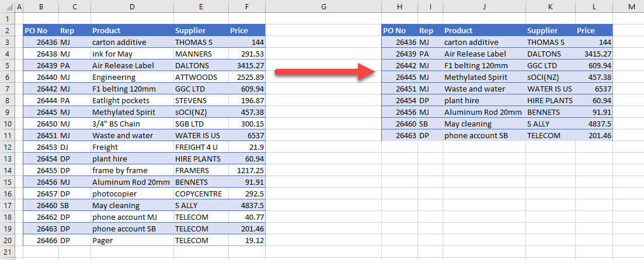Select column G header
The image size is (644, 260).
(x=323, y=7)
